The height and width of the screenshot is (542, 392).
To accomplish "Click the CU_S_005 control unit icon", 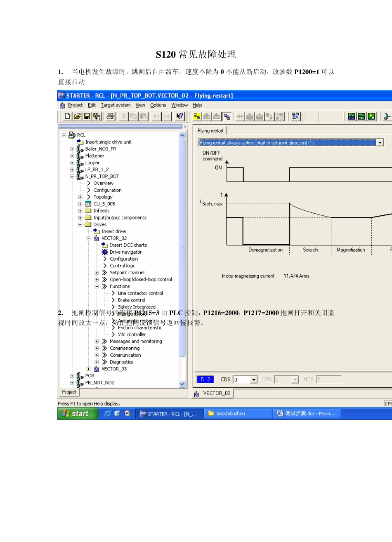I will pos(88,204).
